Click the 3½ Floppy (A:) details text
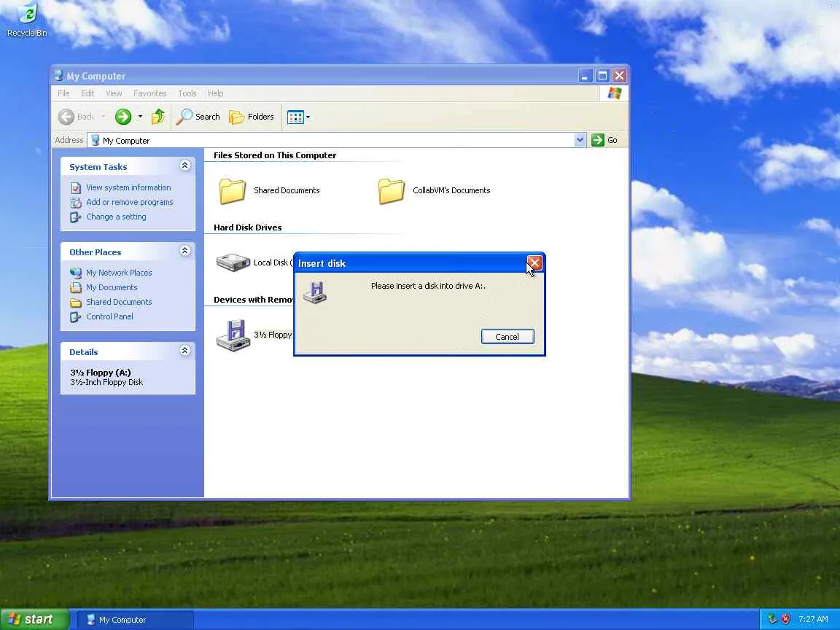 point(101,373)
